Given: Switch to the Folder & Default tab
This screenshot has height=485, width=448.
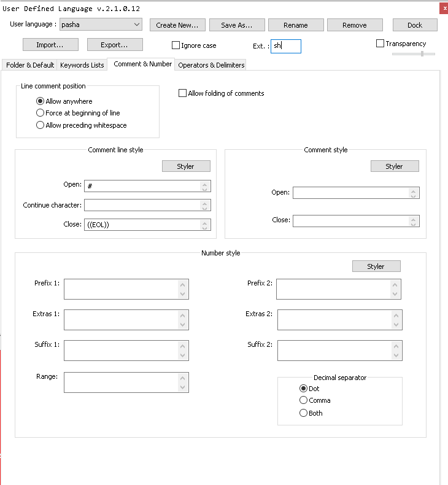Looking at the screenshot, I should (30, 65).
